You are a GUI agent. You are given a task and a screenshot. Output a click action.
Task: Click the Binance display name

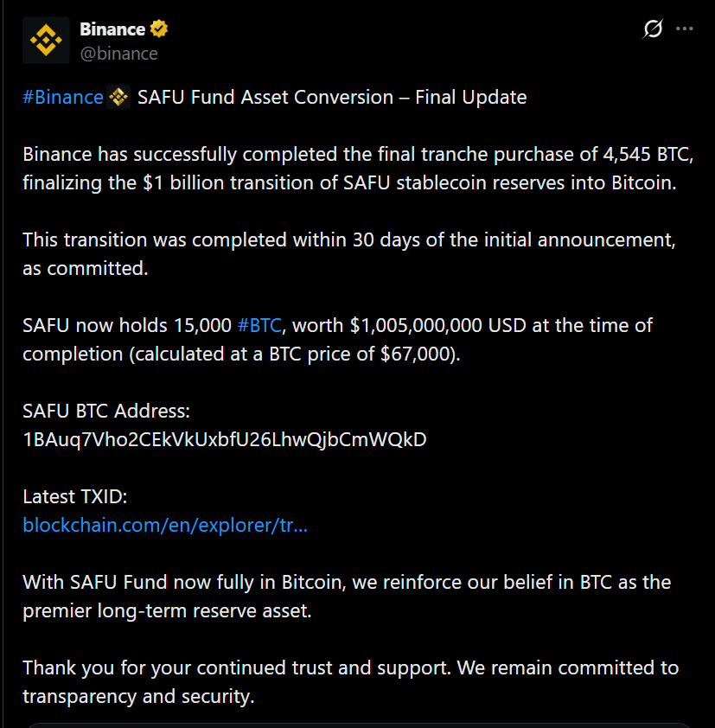(x=112, y=29)
